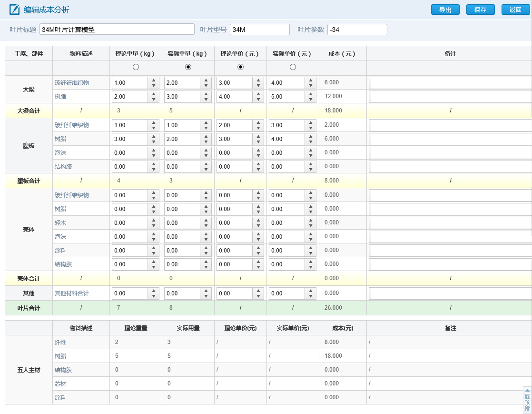
Task: Decrease the 大梁 玻纤纤维织物 actual weight via down arrow
Action: tap(206, 86)
